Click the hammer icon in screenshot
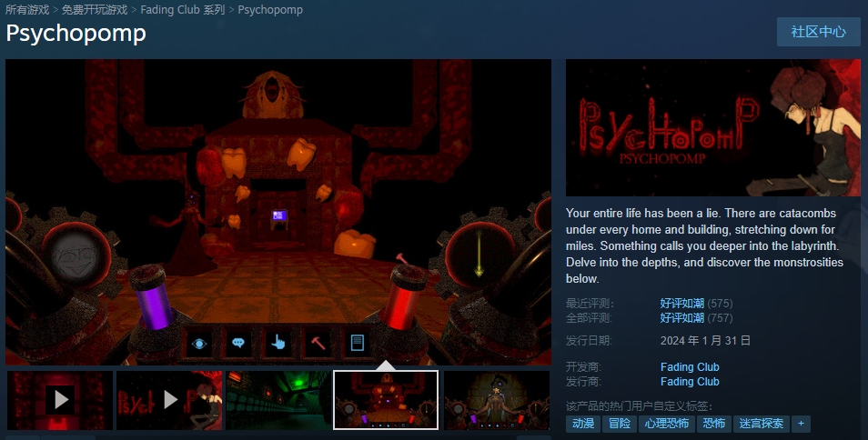This screenshot has width=868, height=440. (318, 344)
